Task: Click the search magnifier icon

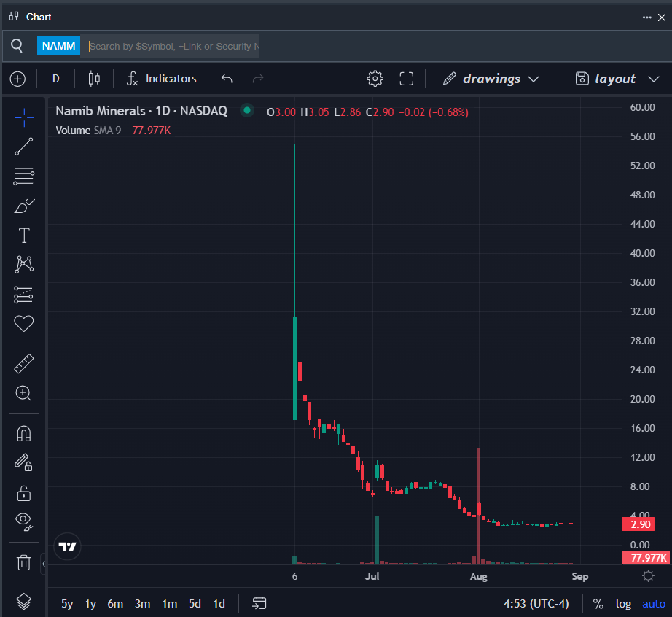Action: point(17,45)
